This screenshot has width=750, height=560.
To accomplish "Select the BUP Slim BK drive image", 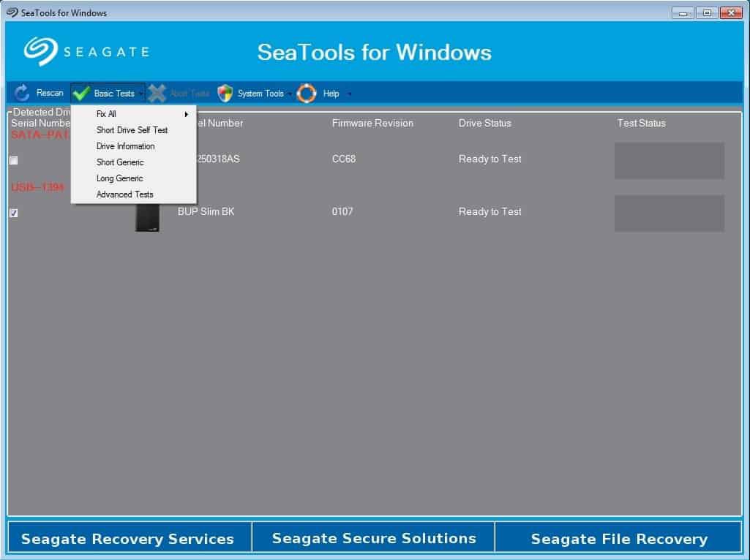I will click(147, 217).
